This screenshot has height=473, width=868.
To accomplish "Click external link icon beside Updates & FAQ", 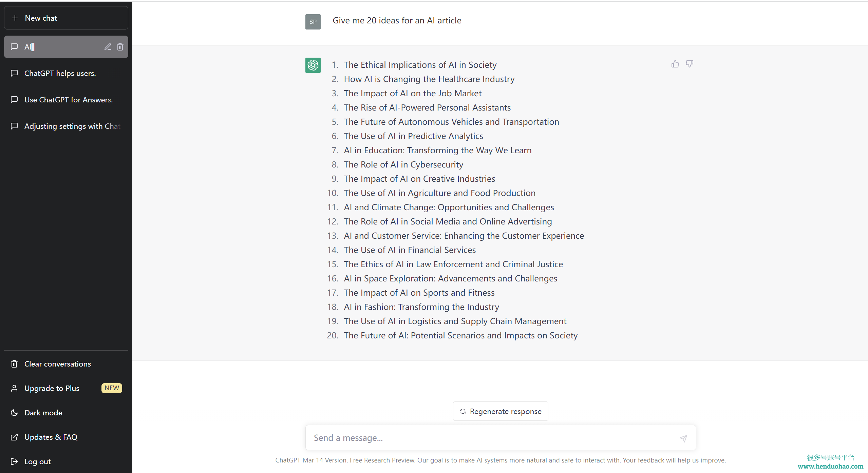I will pyautogui.click(x=14, y=437).
